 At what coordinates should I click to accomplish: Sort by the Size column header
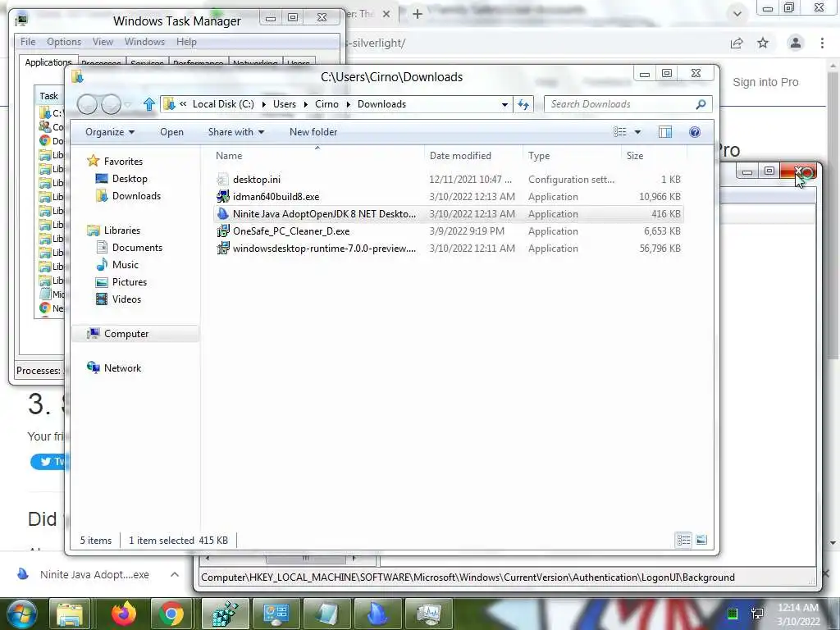click(654, 156)
